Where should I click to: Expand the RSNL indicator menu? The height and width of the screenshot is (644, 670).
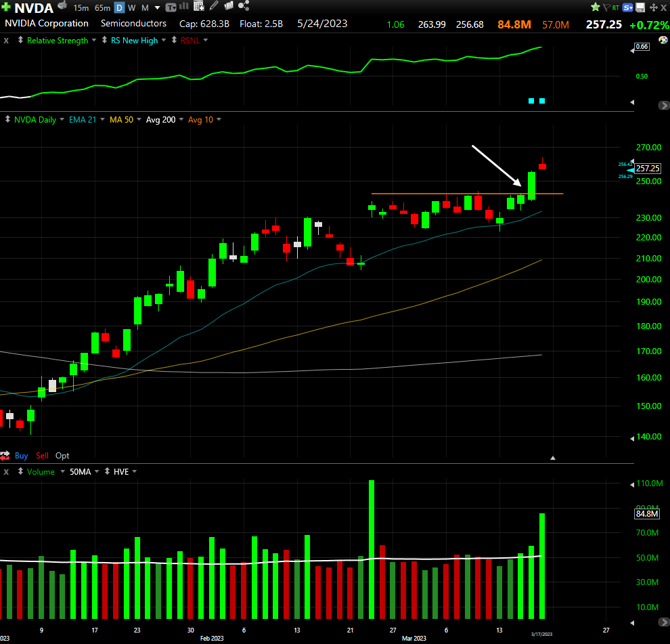206,40
